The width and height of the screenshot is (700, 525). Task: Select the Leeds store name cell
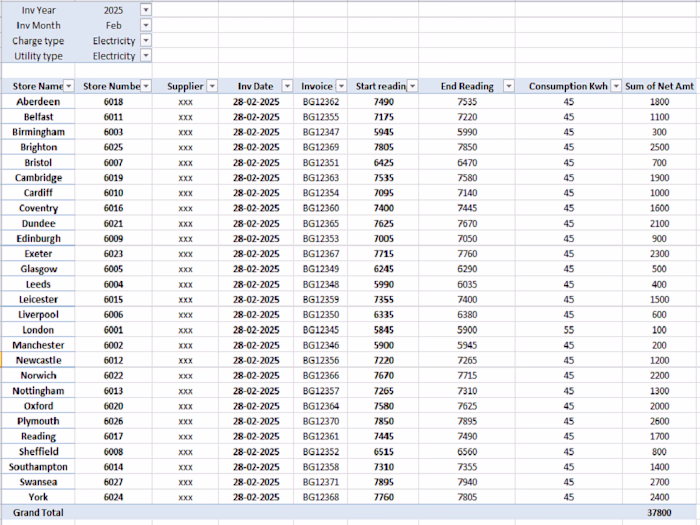click(38, 284)
